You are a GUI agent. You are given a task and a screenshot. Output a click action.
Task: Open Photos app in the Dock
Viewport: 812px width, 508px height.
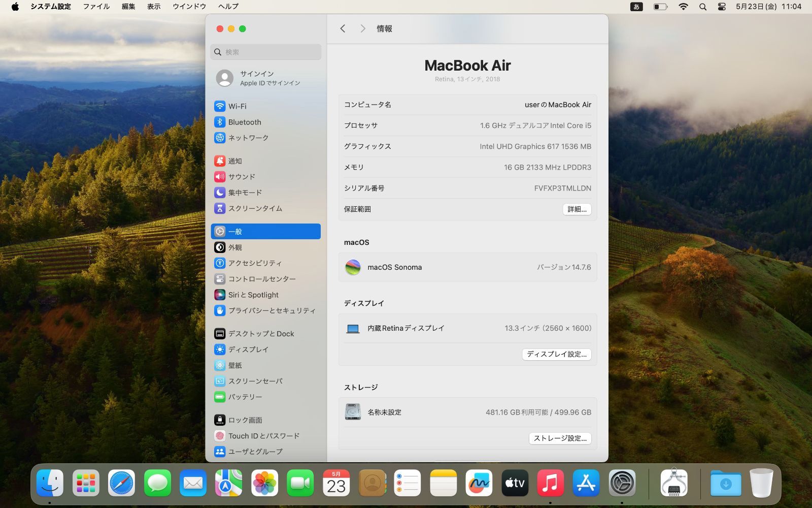click(264, 483)
